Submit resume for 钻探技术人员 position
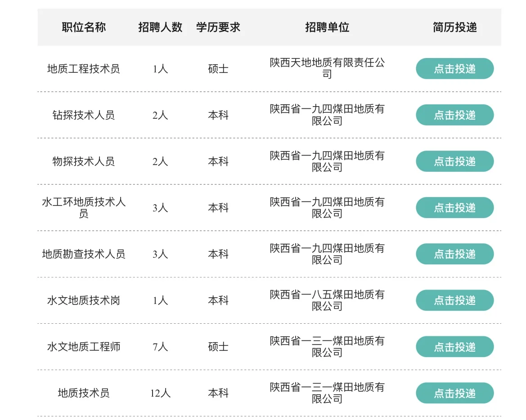526x420 pixels. [454, 115]
